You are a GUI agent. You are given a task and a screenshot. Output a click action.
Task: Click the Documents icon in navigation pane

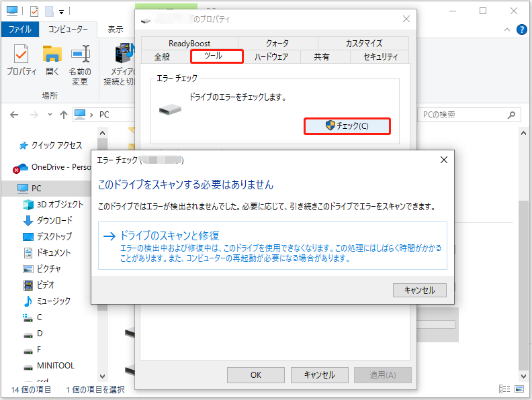click(x=28, y=252)
